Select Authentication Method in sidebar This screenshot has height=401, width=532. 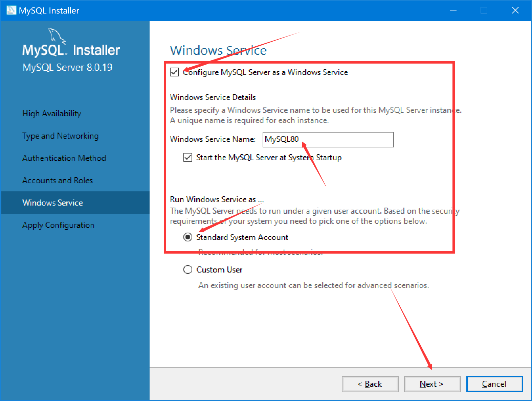click(x=64, y=158)
